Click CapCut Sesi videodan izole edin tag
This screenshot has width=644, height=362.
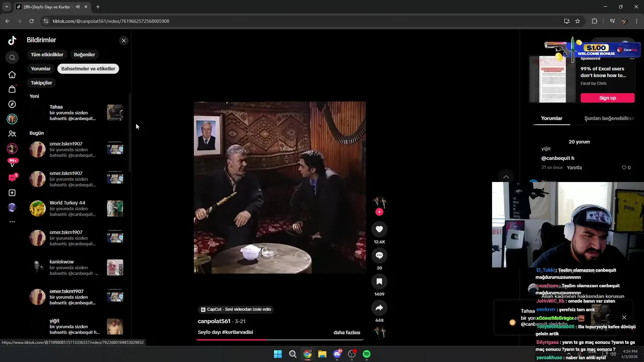pos(236,309)
